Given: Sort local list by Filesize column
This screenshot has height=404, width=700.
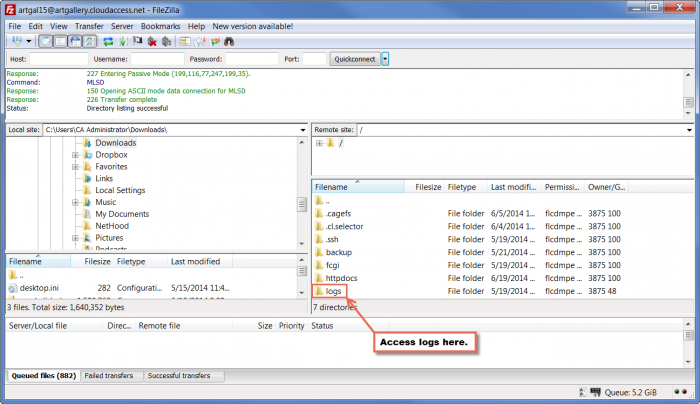Looking at the screenshot, I should (x=92, y=262).
